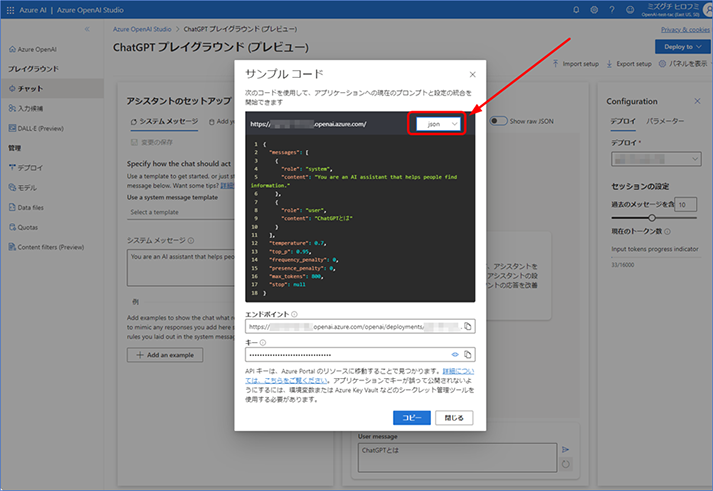Screen dimensions: 713x491
Task: Adjust the past messages slider
Action: 652,218
